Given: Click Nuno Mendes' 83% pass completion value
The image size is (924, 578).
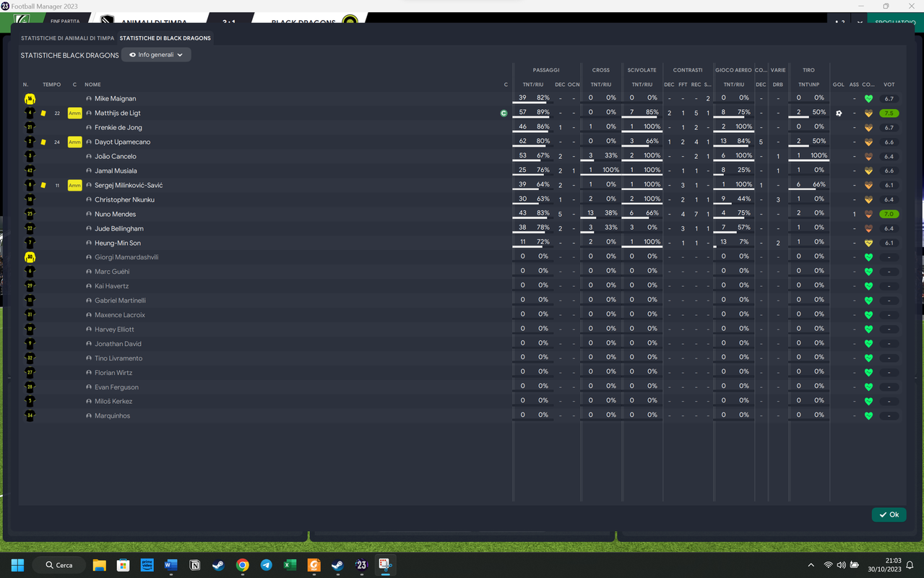Looking at the screenshot, I should click(x=543, y=213).
